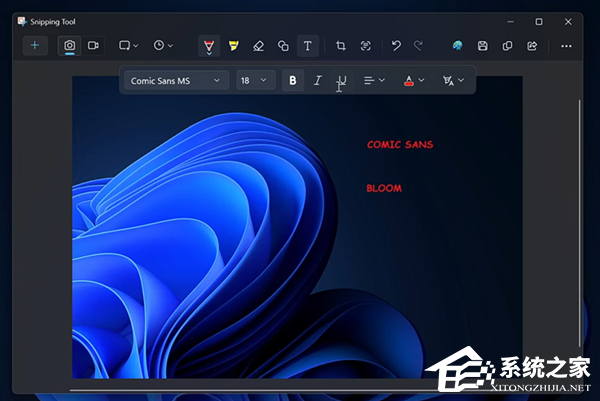This screenshot has width=600, height=401.
Task: Select the Eraser tool
Action: (x=258, y=46)
